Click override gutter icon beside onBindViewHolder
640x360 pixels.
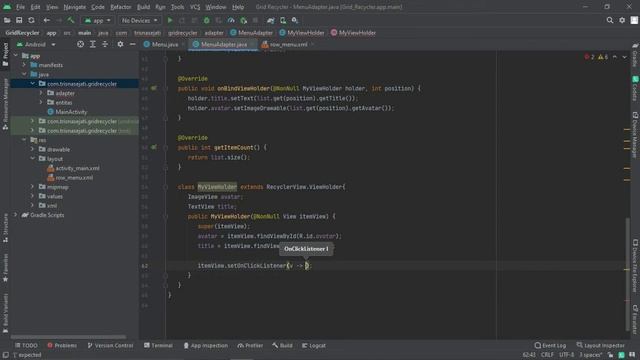point(154,88)
